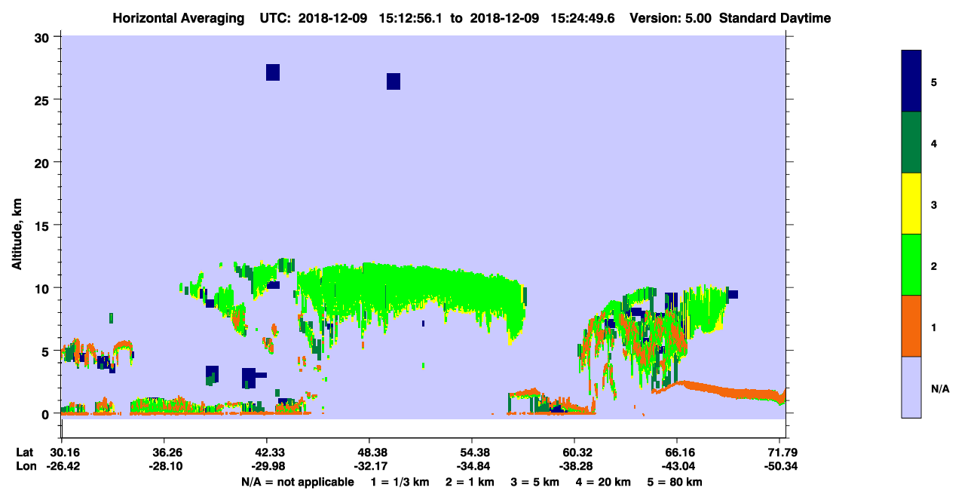Click the 'Lat' row label
Screen dimensions: 980x503
coord(24,452)
